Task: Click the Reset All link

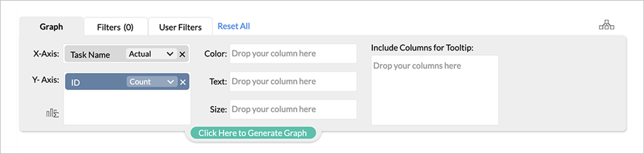Action: (234, 26)
